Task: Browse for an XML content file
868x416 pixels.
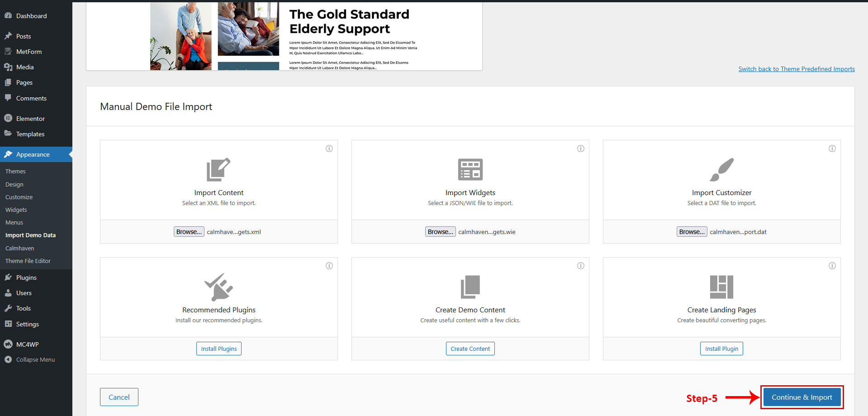Action: coord(189,232)
